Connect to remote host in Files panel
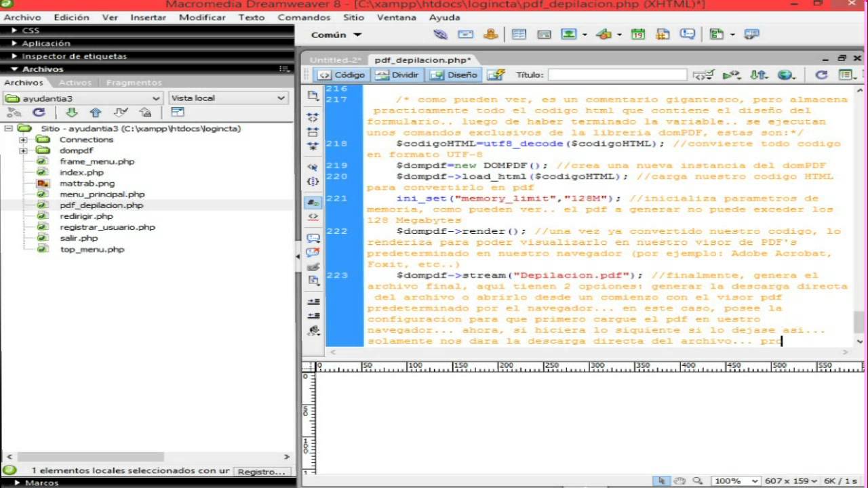 click(x=14, y=113)
